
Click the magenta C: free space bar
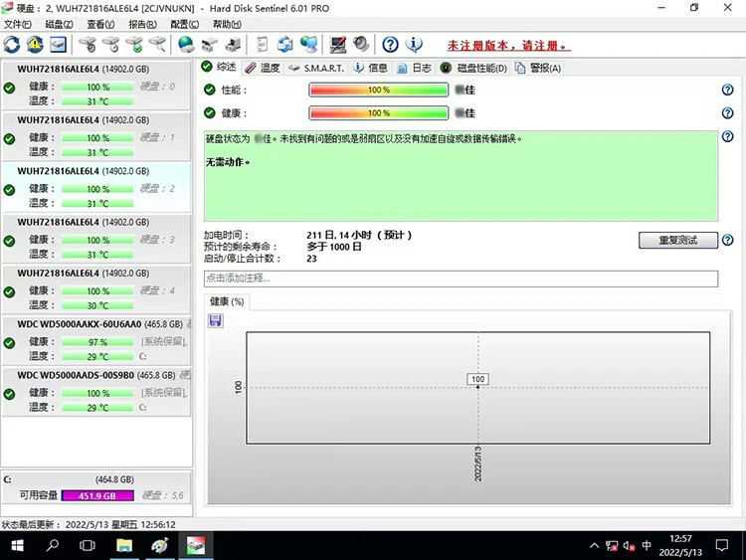(97, 495)
